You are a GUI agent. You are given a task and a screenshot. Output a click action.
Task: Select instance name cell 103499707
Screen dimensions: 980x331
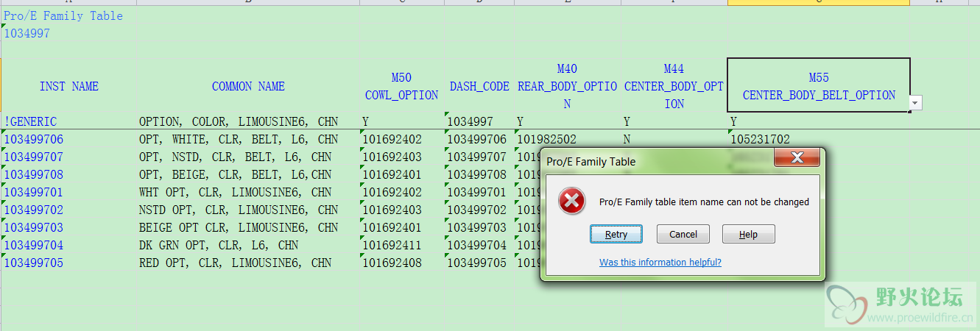click(68, 157)
